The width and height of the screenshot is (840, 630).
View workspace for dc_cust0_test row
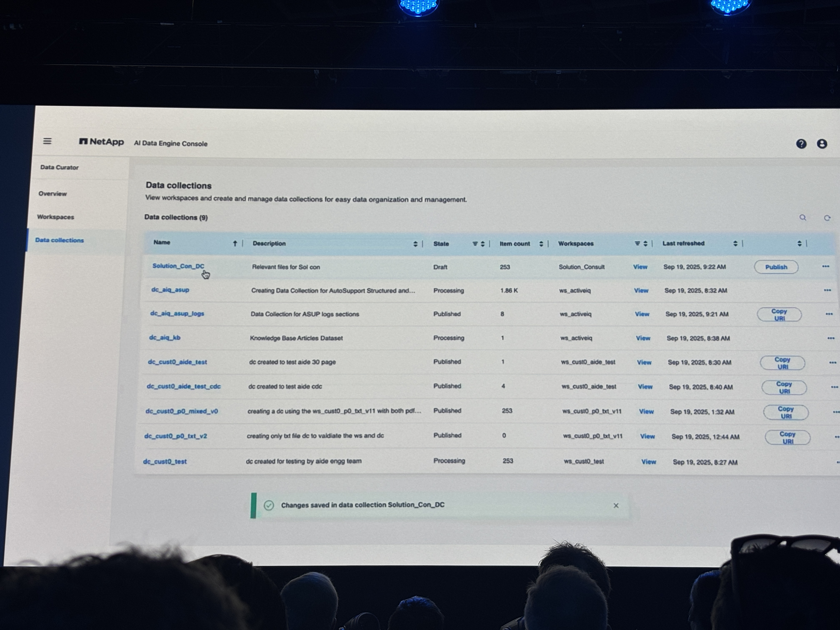point(648,462)
